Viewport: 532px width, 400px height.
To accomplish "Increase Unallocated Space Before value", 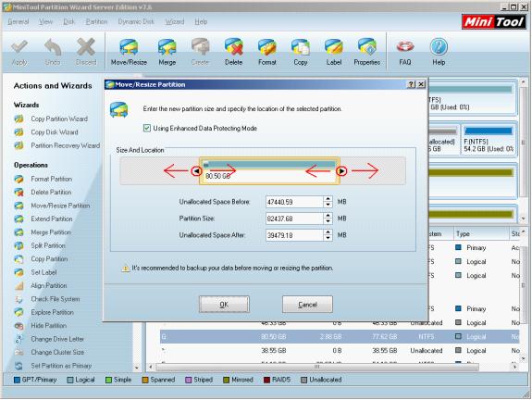I will click(328, 199).
